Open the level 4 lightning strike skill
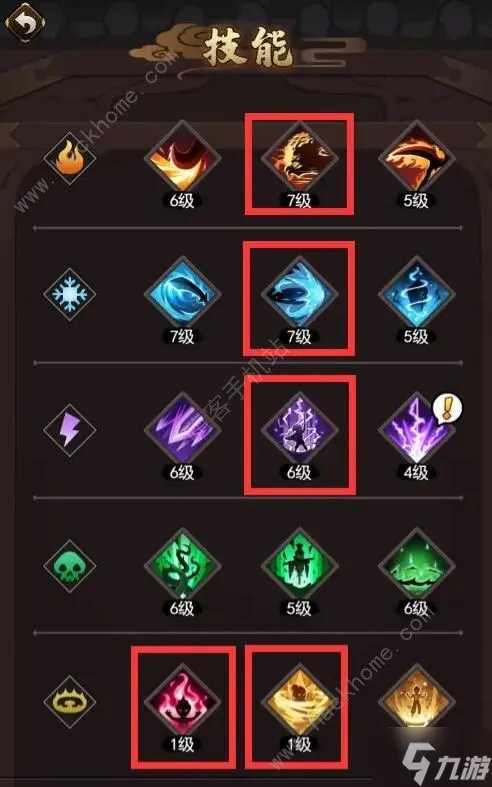This screenshot has width=492, height=787. 416,430
